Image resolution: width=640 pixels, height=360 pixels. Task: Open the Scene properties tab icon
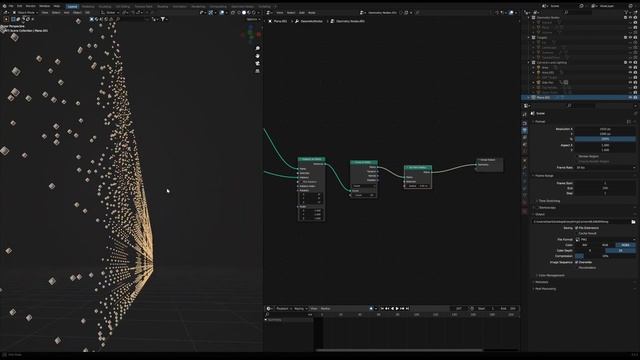[524, 144]
